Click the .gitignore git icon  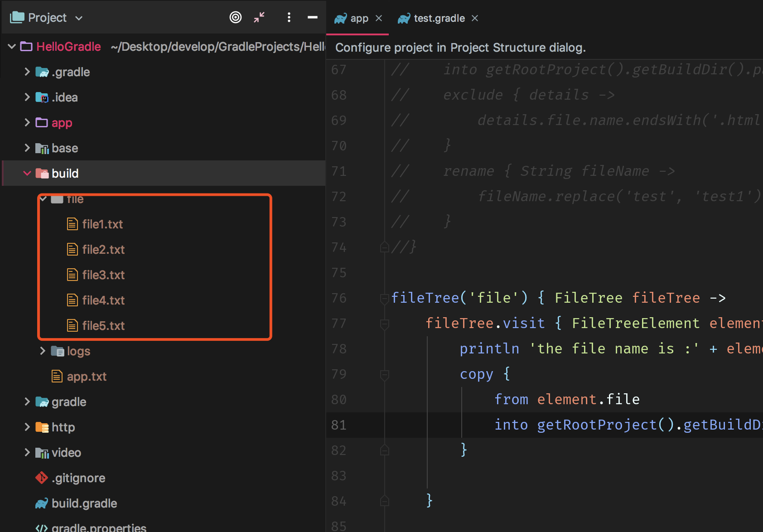coord(42,478)
